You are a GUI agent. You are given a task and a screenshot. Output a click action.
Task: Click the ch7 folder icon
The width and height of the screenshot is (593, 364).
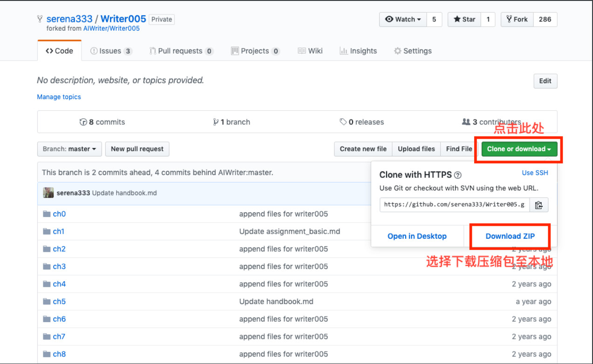[47, 336]
